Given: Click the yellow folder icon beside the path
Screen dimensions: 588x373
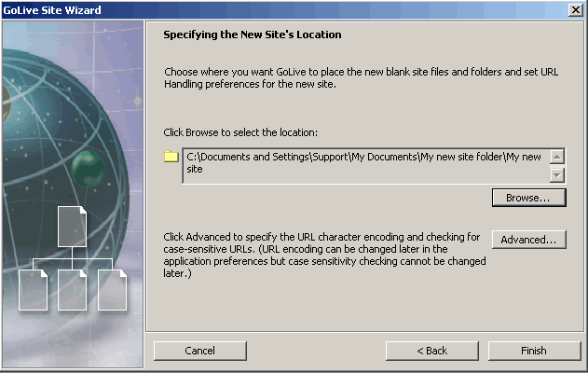Looking at the screenshot, I should 171,156.
